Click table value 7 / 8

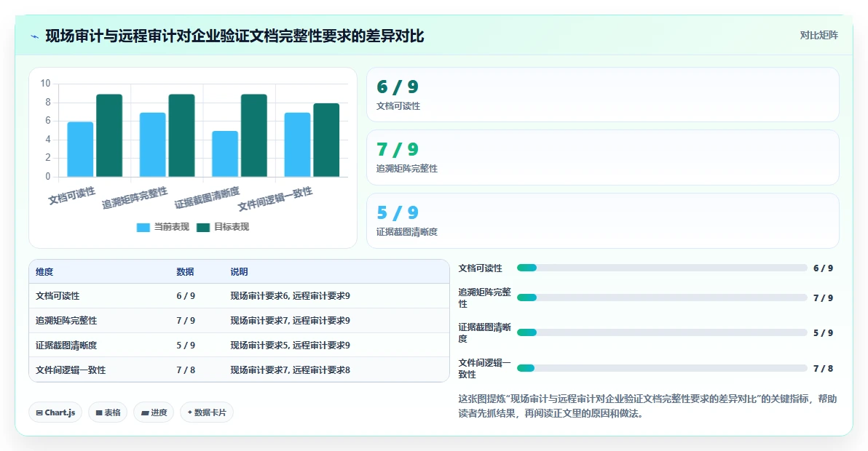[x=186, y=370]
